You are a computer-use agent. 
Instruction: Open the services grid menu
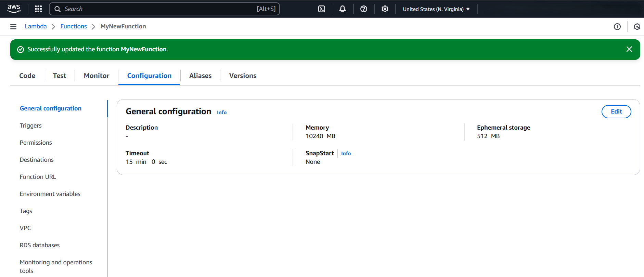click(38, 9)
